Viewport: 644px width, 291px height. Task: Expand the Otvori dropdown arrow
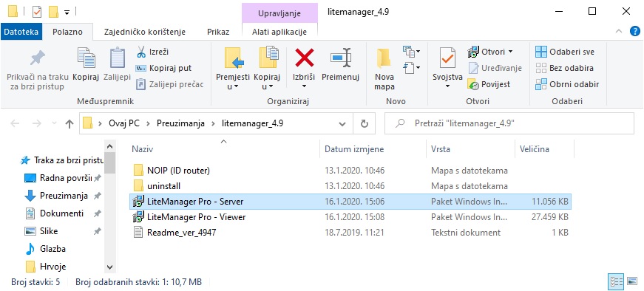point(510,52)
